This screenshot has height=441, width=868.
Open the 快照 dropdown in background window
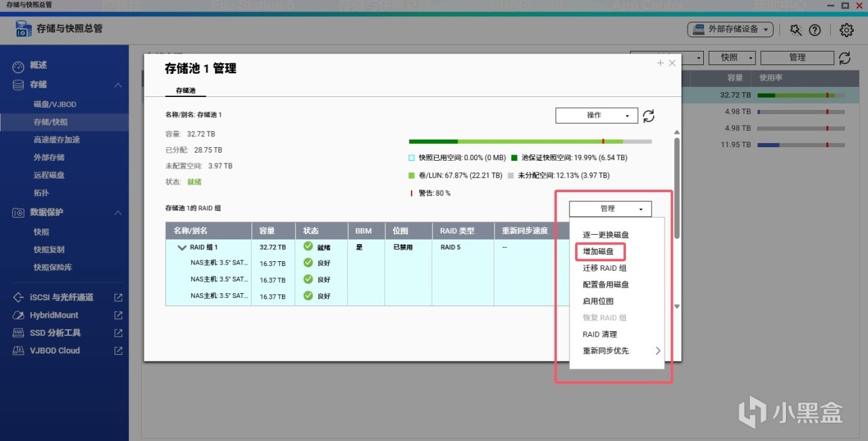(733, 58)
